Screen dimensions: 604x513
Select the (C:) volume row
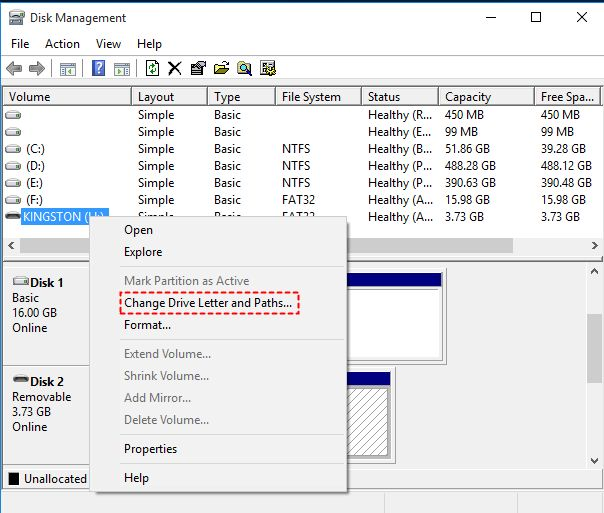point(35,149)
